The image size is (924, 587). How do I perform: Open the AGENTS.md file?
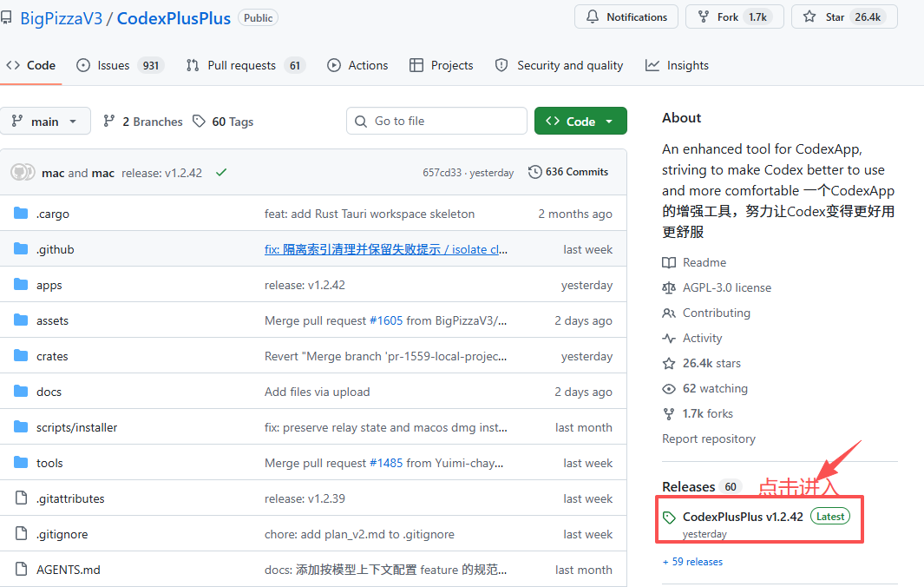(69, 570)
